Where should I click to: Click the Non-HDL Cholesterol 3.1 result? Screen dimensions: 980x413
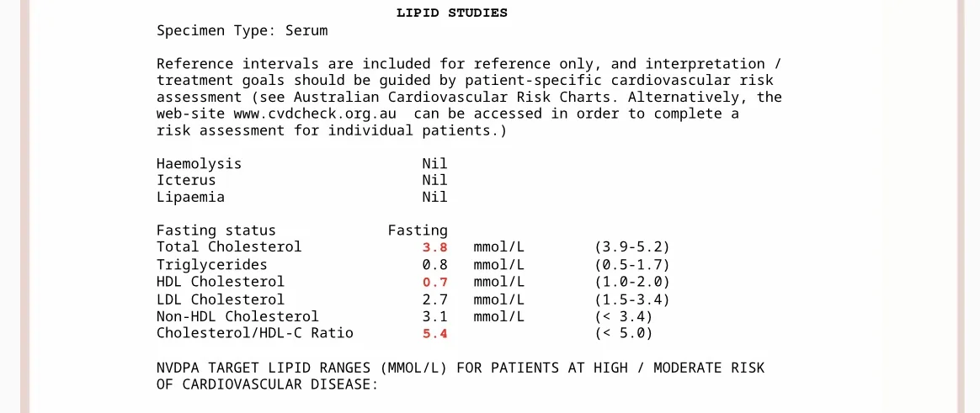click(435, 316)
